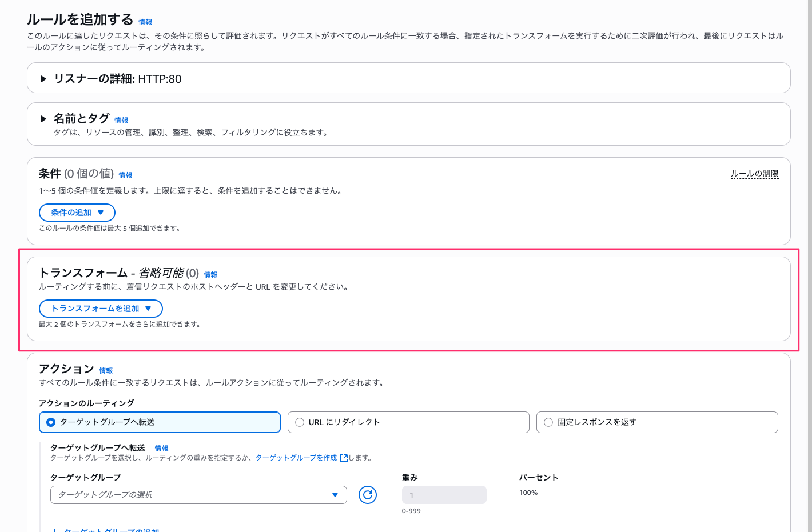Click the 重み weight input field

pyautogui.click(x=444, y=495)
